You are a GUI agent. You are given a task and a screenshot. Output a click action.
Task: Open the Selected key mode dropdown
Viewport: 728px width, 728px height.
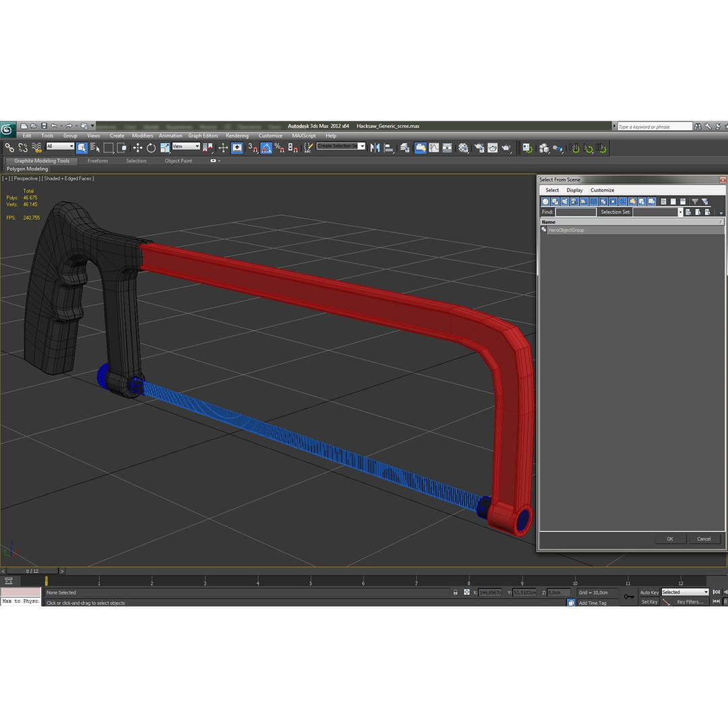click(686, 592)
